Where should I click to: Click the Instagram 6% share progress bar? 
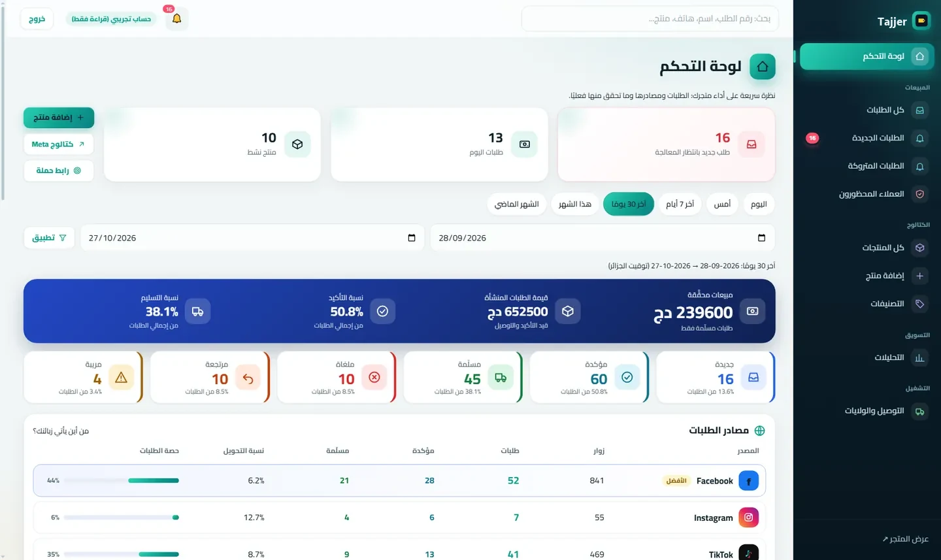pyautogui.click(x=122, y=518)
